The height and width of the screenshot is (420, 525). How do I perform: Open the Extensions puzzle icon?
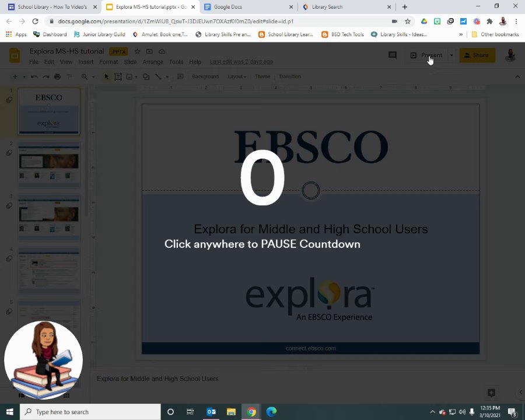[489, 22]
